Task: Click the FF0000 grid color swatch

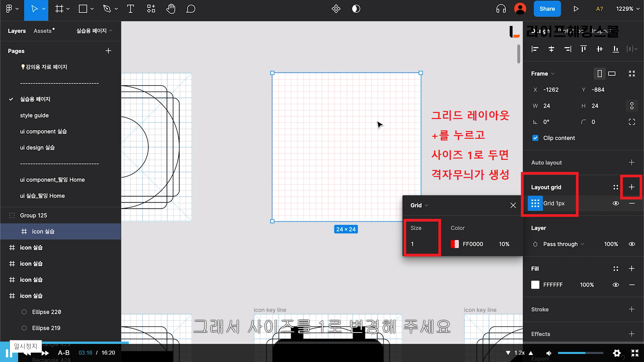Action: 455,244
